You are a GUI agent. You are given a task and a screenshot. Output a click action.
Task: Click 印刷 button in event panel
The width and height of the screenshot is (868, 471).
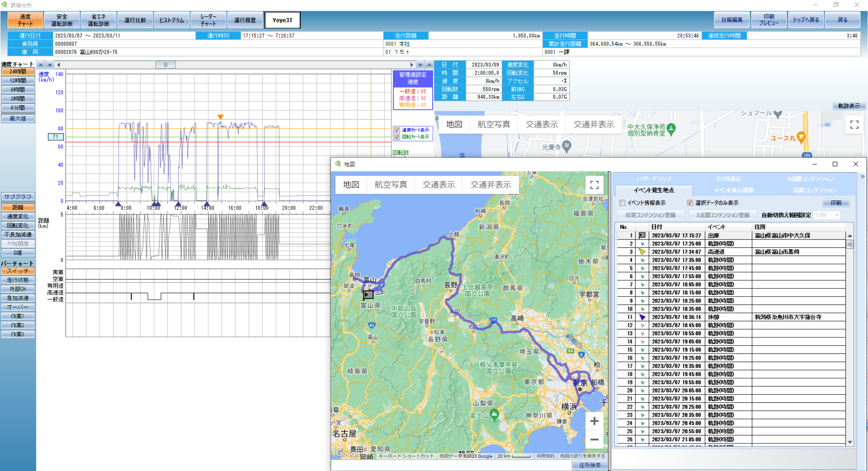tap(836, 203)
